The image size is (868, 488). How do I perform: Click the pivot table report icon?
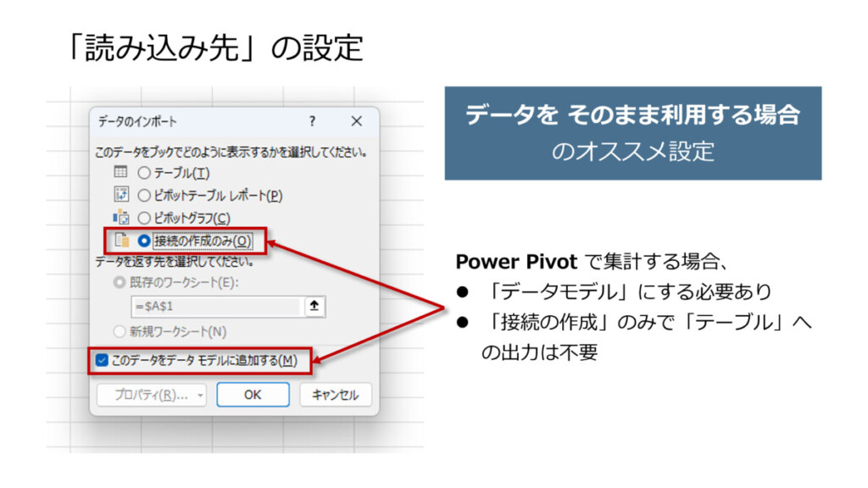coord(120,194)
